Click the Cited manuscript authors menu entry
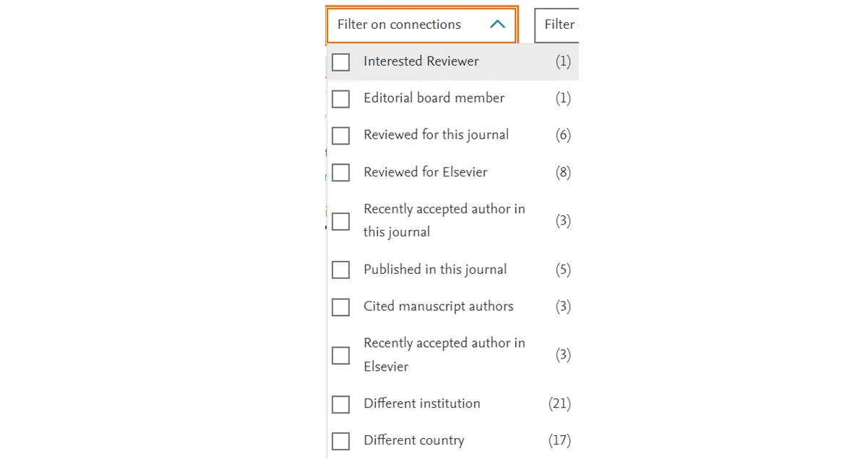 tap(438, 306)
